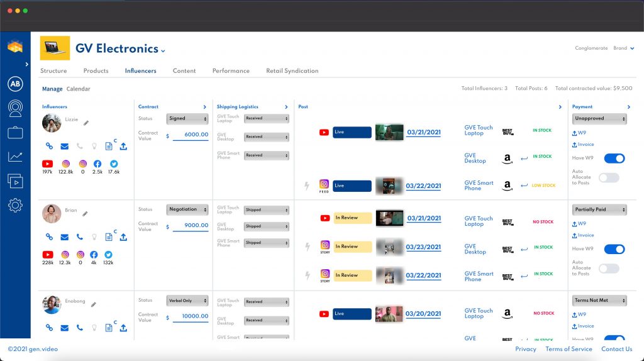644x361 pixels.
Task: Open the settings gear in sidebar
Action: point(15,205)
